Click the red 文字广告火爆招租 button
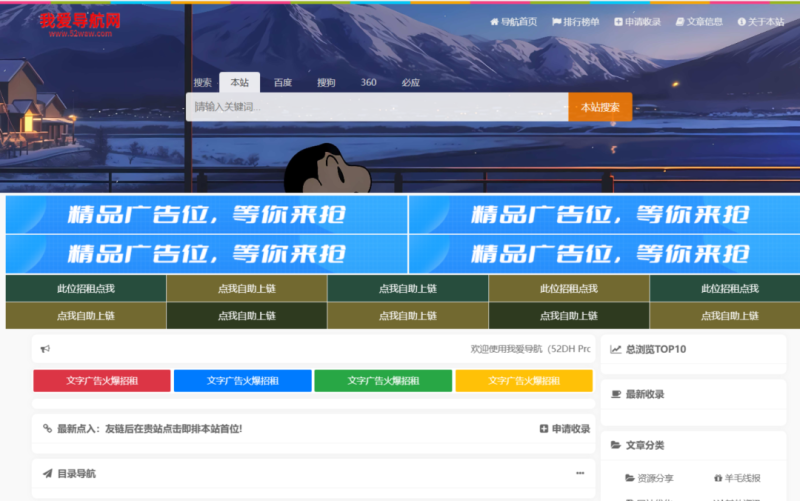 pyautogui.click(x=102, y=381)
